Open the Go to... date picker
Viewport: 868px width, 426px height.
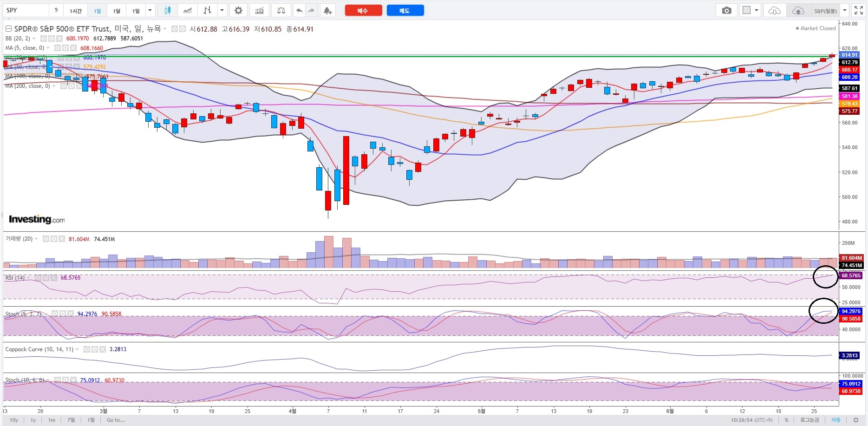point(116,420)
